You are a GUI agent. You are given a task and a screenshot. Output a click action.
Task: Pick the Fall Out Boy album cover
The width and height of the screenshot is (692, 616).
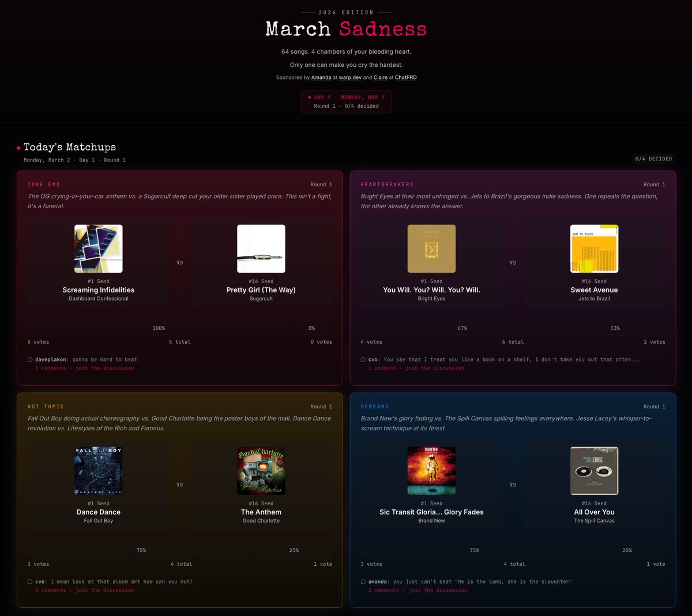coord(99,471)
